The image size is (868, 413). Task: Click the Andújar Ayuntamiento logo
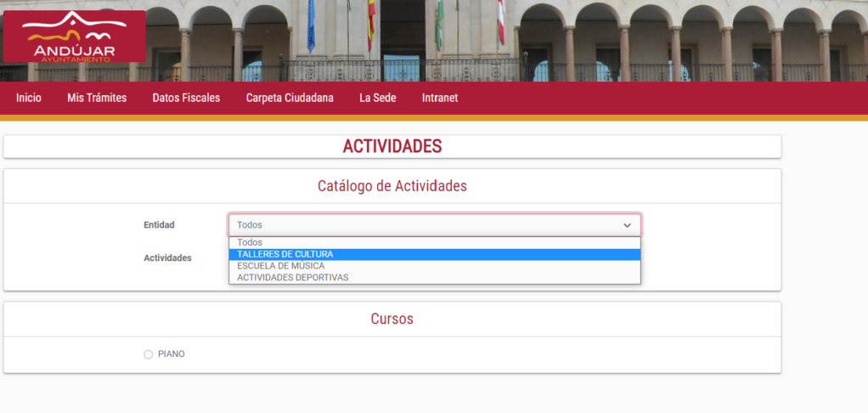[x=75, y=36]
